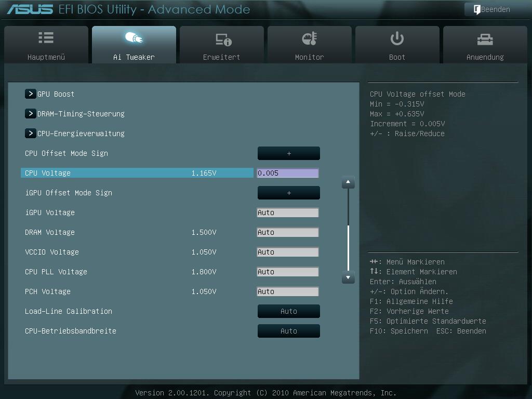Select the iGPU Voltage label
The height and width of the screenshot is (399, 532).
click(x=50, y=212)
